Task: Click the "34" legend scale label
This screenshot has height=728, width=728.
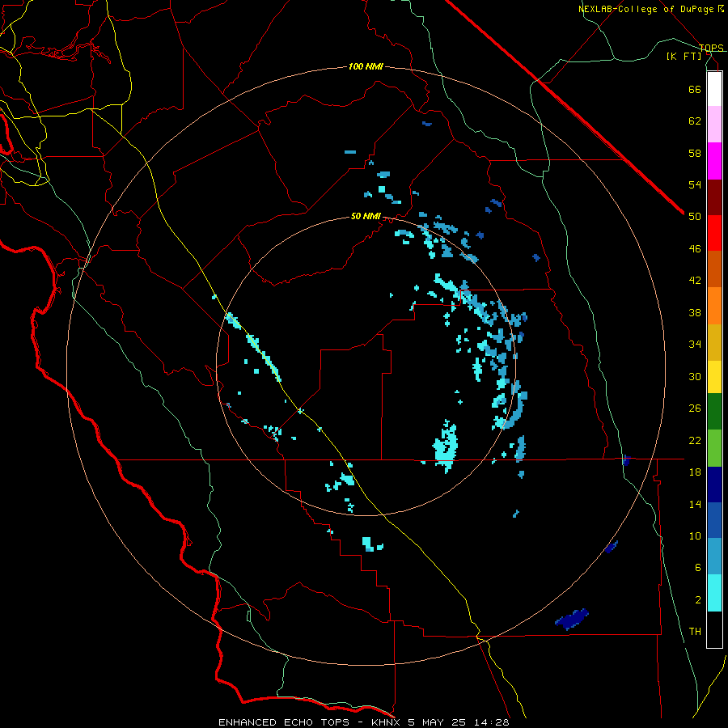Action: pyautogui.click(x=695, y=345)
